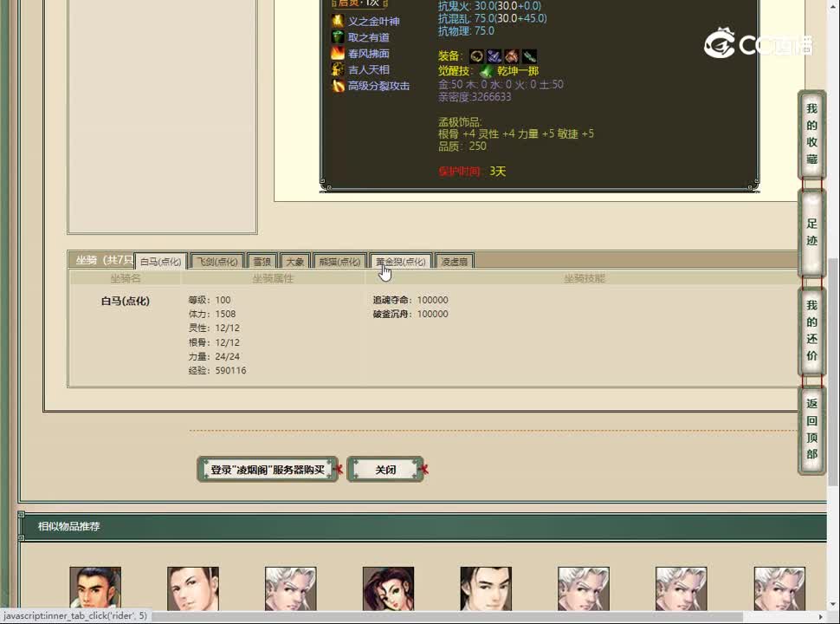Click the 经验: 590116 attribute line
The width and height of the screenshot is (840, 624).
pyautogui.click(x=217, y=370)
